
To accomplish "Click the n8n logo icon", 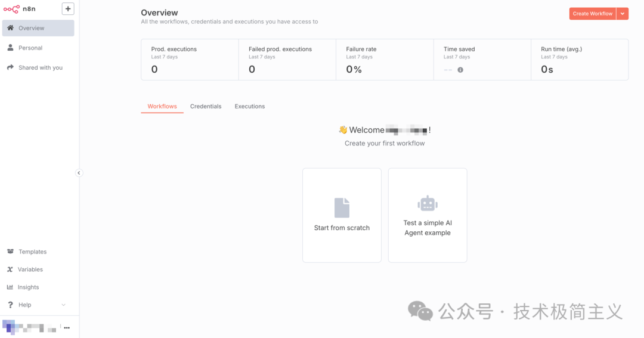I will (11, 9).
